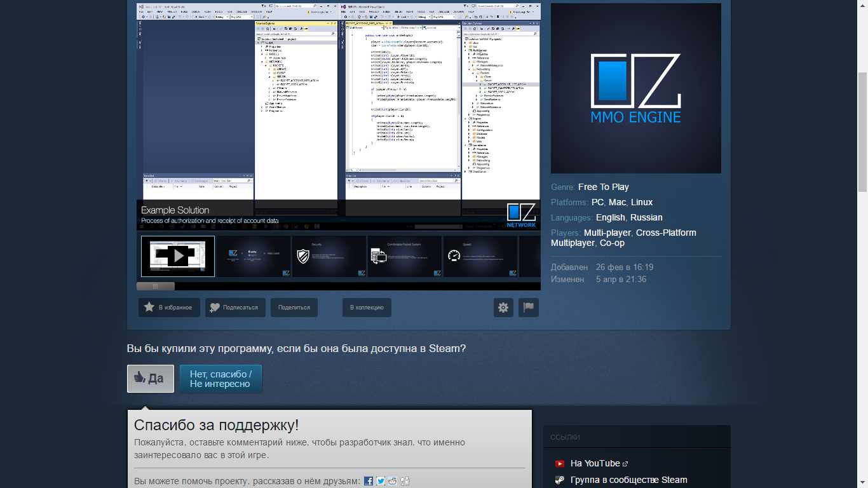The height and width of the screenshot is (488, 868).
Task: Open the Security slide thumbnail
Action: pos(329,256)
